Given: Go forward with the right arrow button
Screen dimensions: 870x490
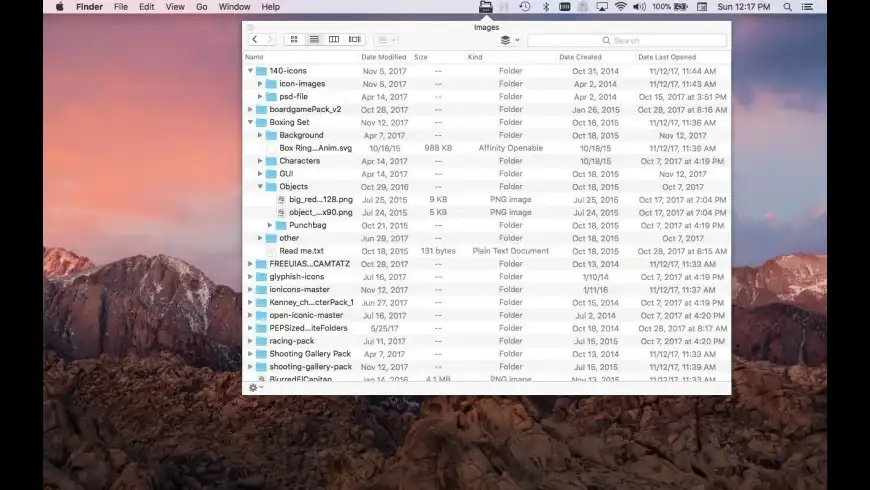Looking at the screenshot, I should (x=270, y=39).
